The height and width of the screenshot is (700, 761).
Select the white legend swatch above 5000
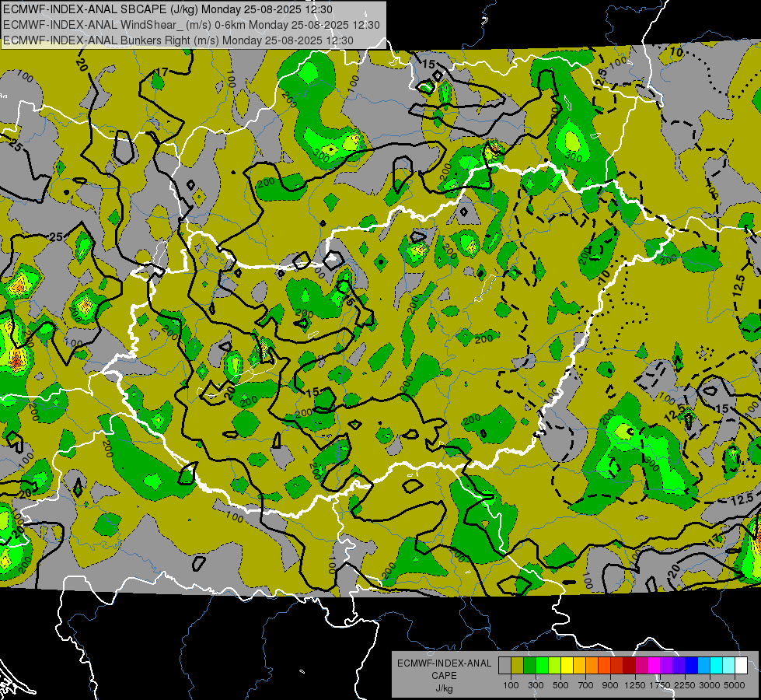point(742,666)
